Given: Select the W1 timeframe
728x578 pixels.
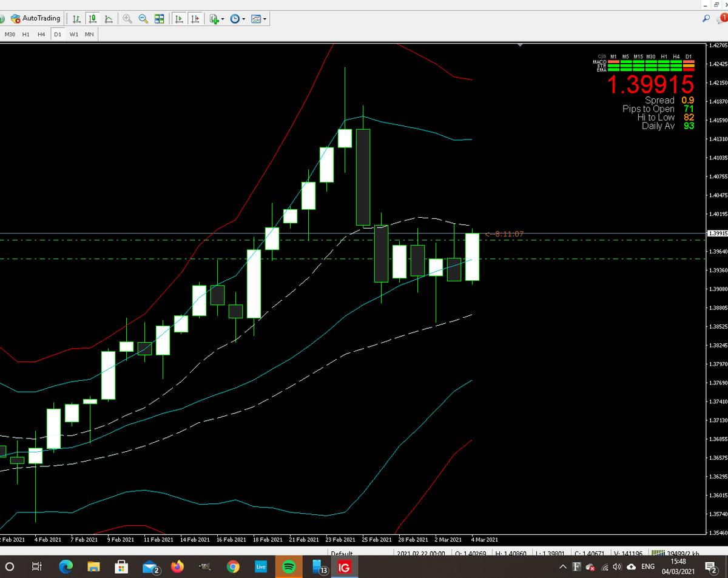Looking at the screenshot, I should pyautogui.click(x=73, y=34).
